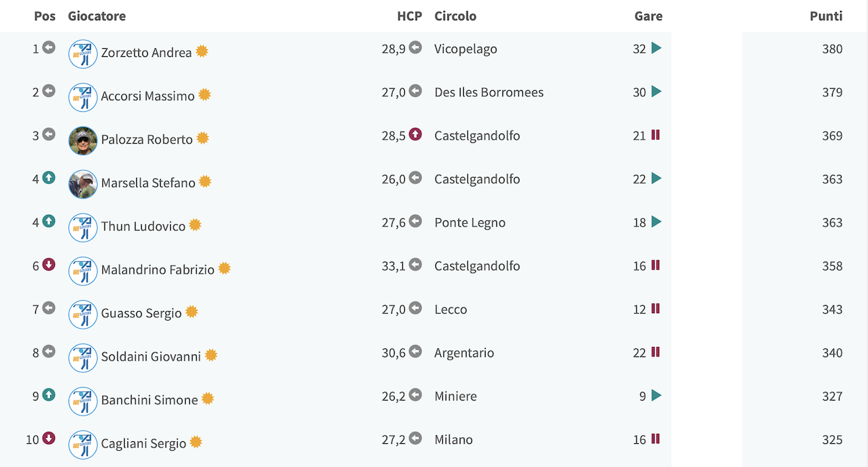Viewport: 868px width, 467px height.
Task: Click the golfer logo avatar of Guasso Sergio
Action: (83, 314)
